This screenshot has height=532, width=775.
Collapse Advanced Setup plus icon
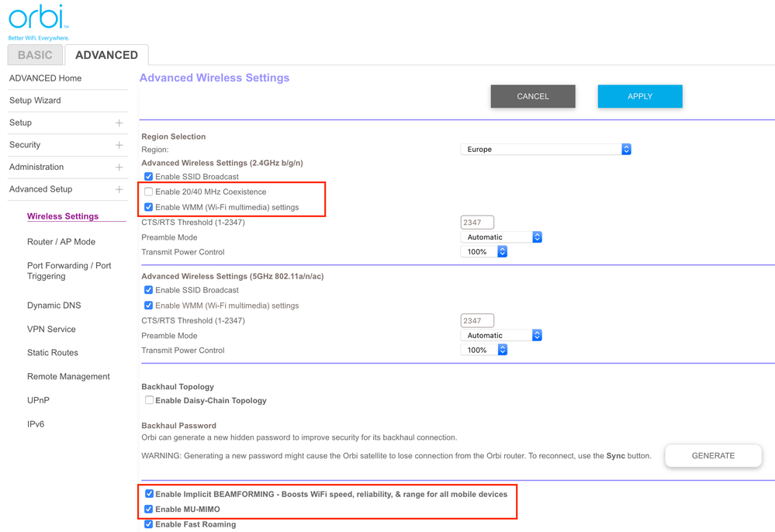pos(119,189)
